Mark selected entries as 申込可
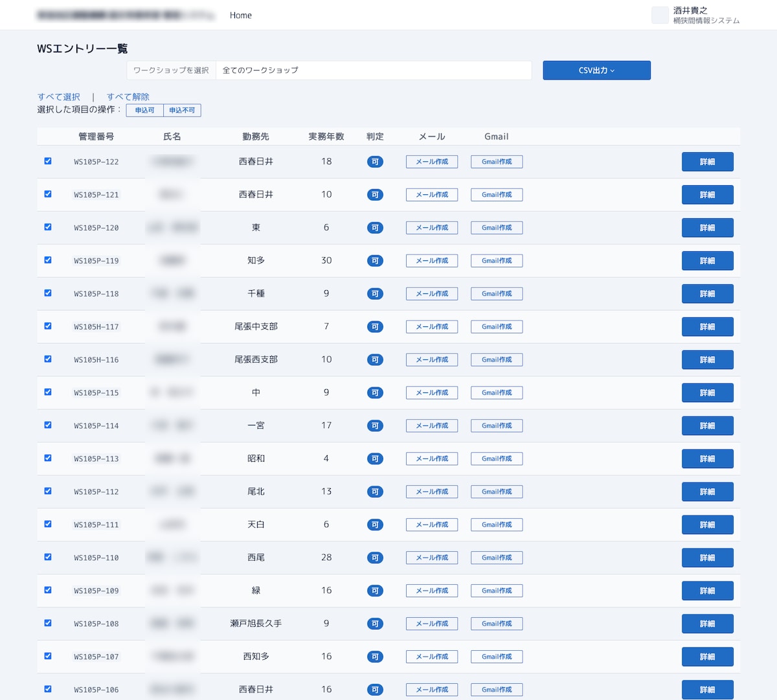This screenshot has height=700, width=777. 145,111
